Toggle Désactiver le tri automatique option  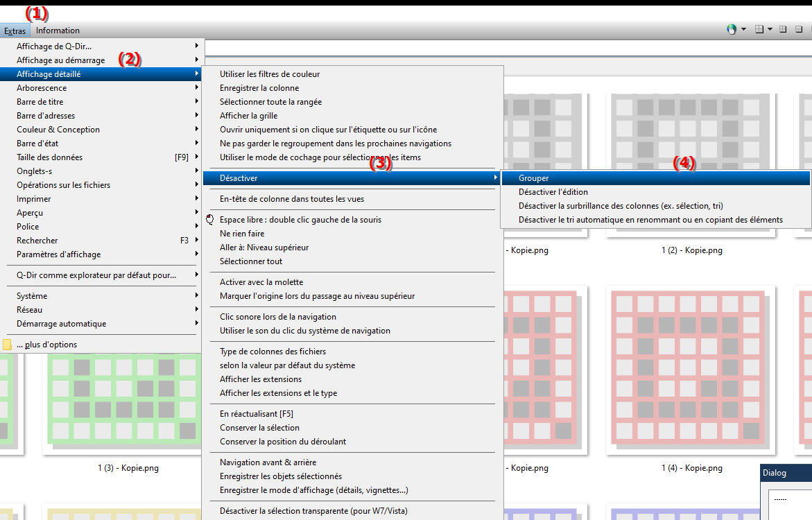656,220
